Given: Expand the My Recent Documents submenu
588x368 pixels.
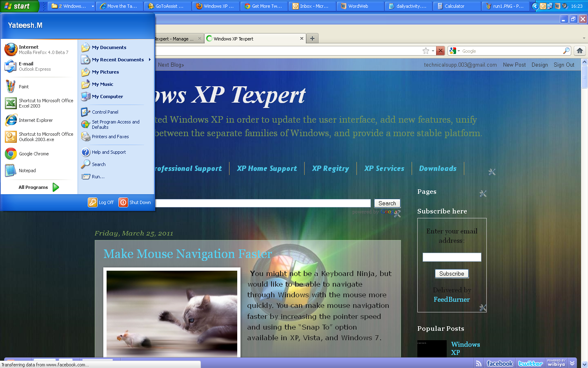Looking at the screenshot, I should 117,59.
